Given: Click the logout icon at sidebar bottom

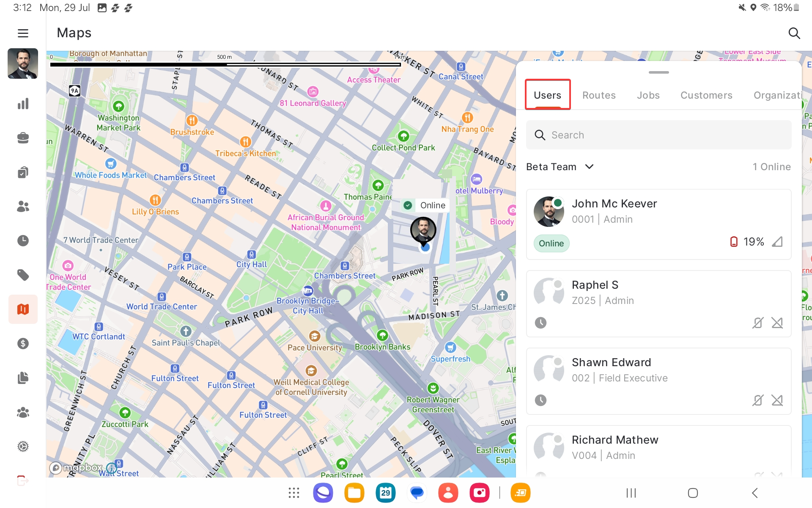Looking at the screenshot, I should [x=23, y=480].
